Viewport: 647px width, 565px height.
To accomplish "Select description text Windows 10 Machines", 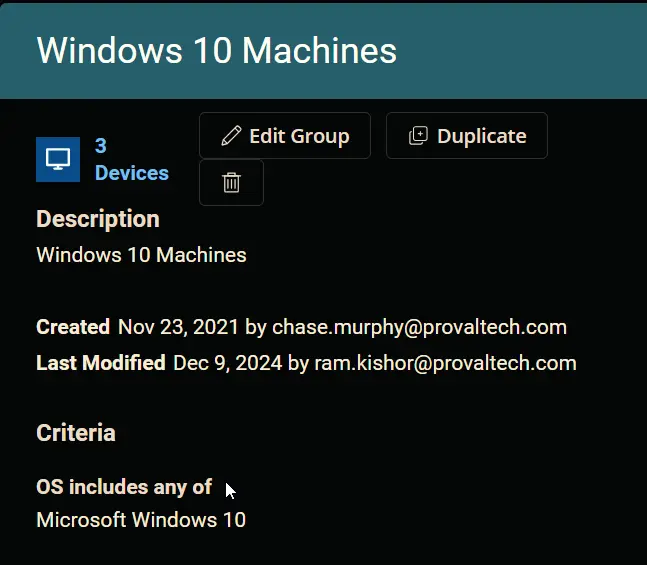I will [141, 255].
